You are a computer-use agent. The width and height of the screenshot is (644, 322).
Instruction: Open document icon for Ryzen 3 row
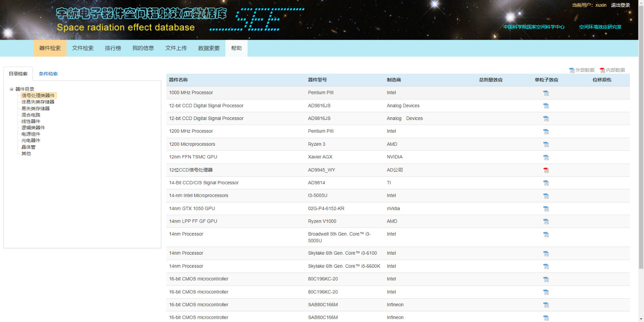546,145
